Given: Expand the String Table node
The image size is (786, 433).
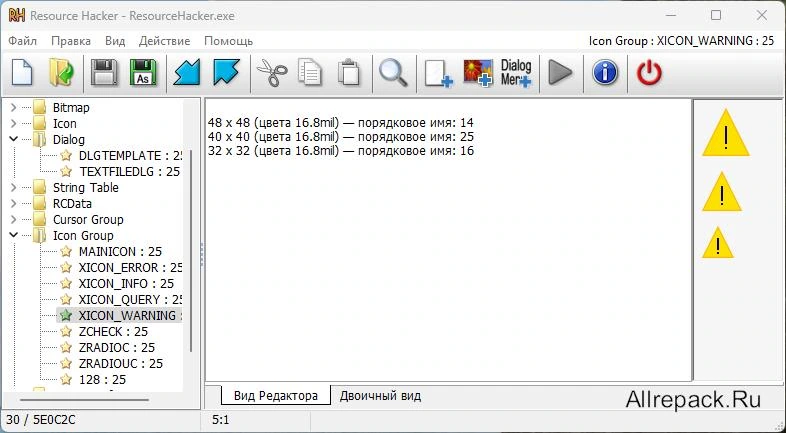Looking at the screenshot, I should tap(14, 187).
